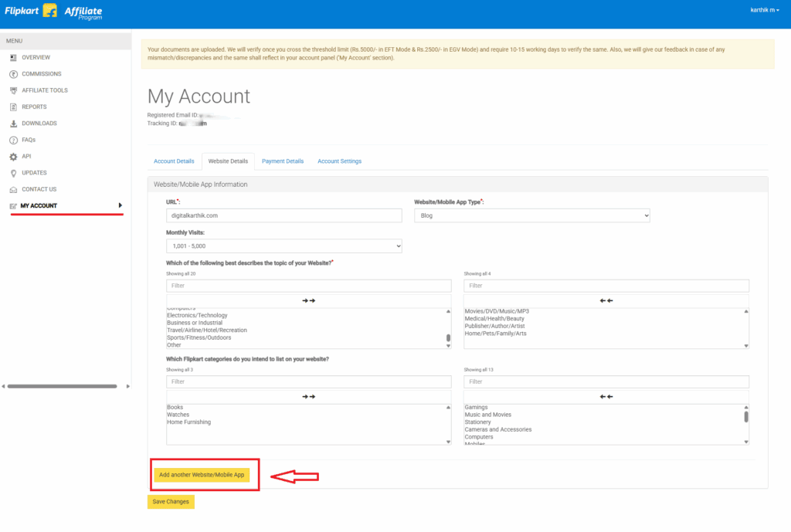
Task: Open the Downloads menu item
Action: pos(39,124)
